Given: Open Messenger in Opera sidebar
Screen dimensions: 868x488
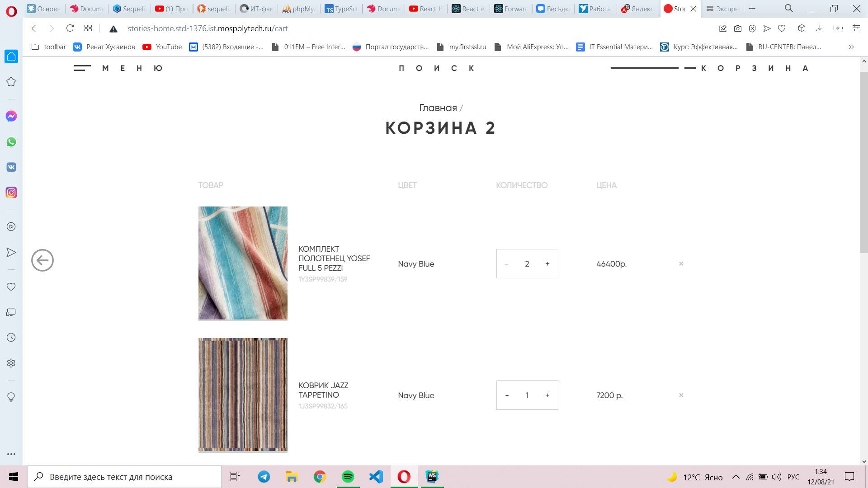Looking at the screenshot, I should tap(11, 117).
